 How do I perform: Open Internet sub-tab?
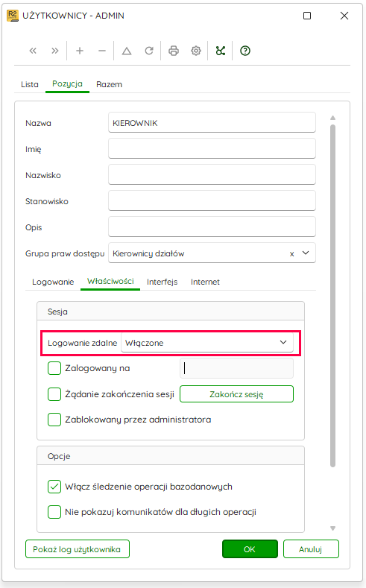[205, 282]
